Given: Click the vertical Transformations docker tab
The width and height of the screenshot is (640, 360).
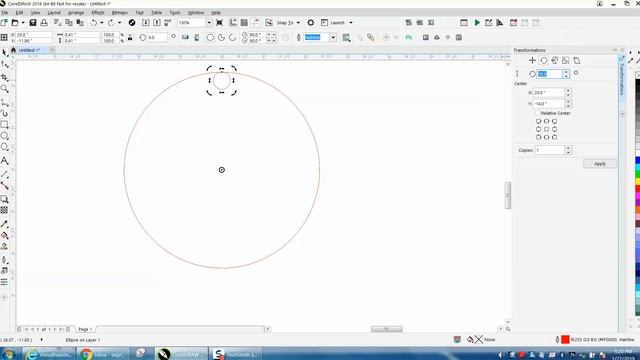Looking at the screenshot, I should pyautogui.click(x=622, y=77).
